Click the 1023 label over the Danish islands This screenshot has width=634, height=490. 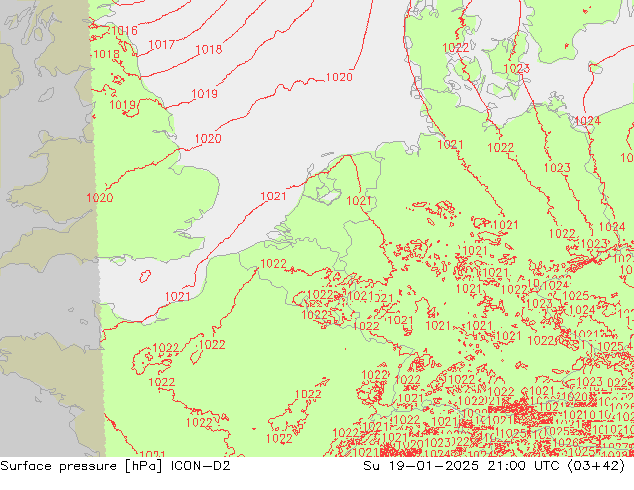tap(517, 68)
